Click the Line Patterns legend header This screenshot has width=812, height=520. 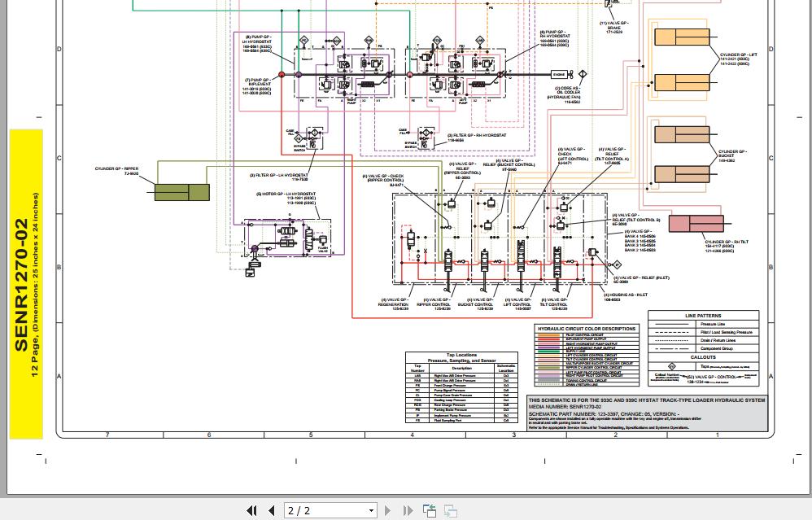pos(703,316)
